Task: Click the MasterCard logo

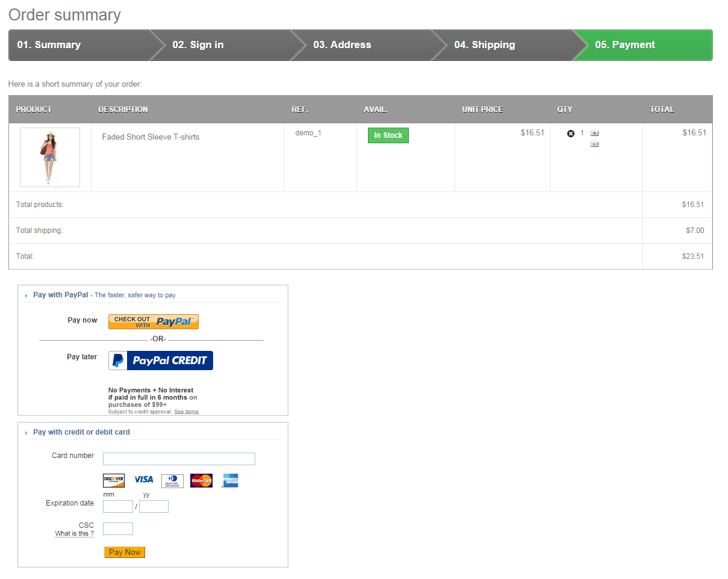Action: click(201, 480)
